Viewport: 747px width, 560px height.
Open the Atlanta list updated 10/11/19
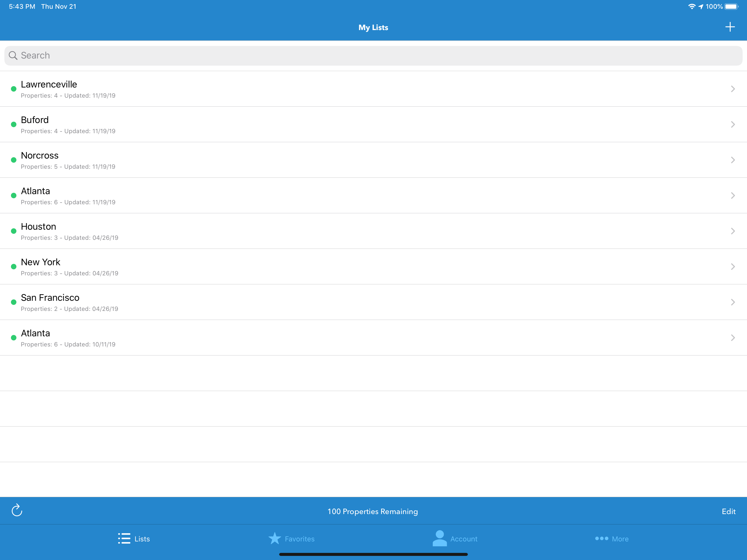[373, 338]
